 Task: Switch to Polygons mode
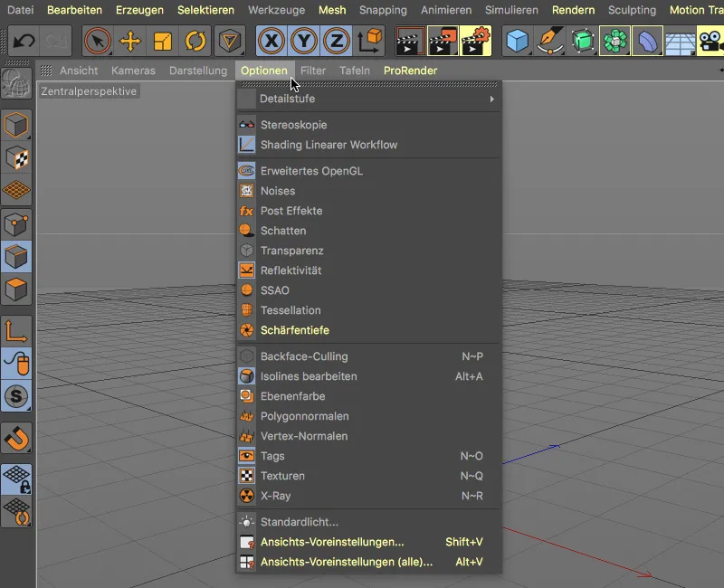[16, 289]
